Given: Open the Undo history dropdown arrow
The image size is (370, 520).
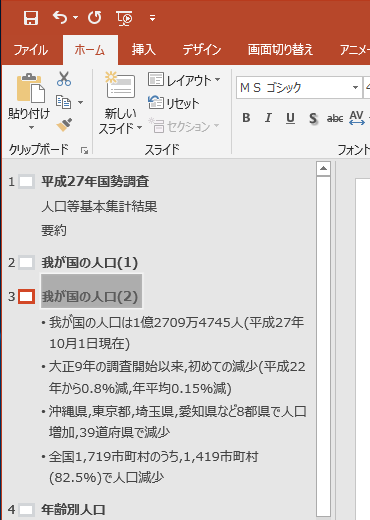Looking at the screenshot, I should pos(76,17).
